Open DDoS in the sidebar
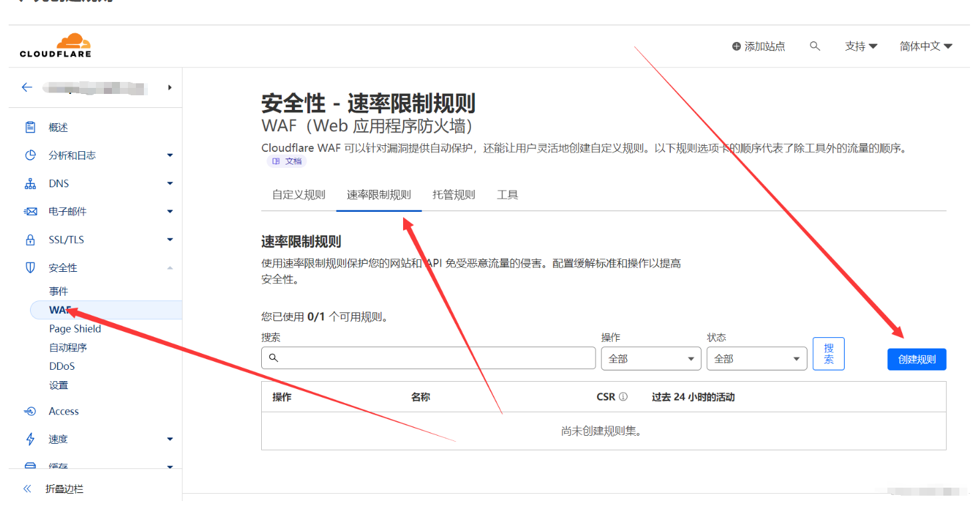Screen dimensions: 980x513 pyautogui.click(x=62, y=366)
